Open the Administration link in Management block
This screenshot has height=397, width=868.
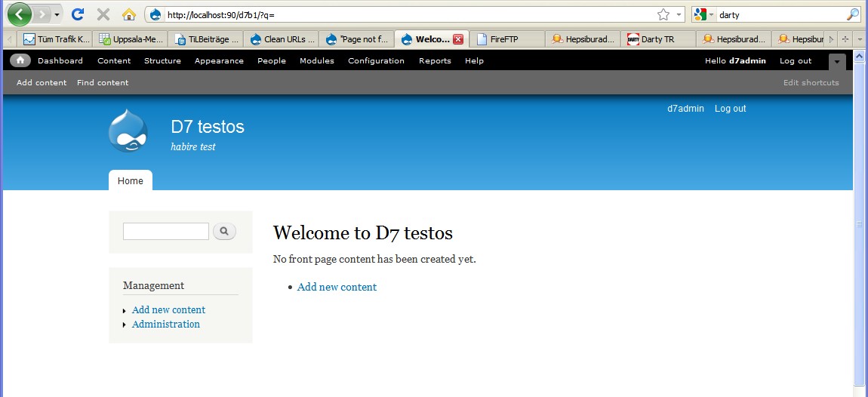click(165, 324)
